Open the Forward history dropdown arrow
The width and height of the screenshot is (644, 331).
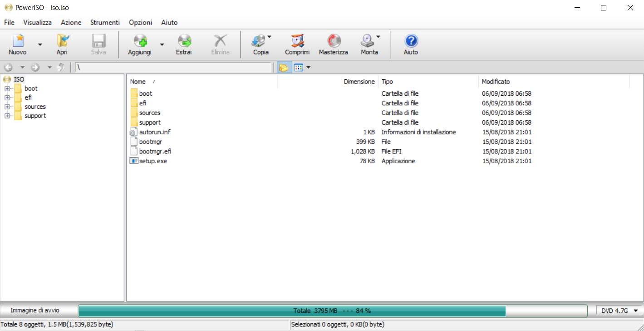pos(49,68)
